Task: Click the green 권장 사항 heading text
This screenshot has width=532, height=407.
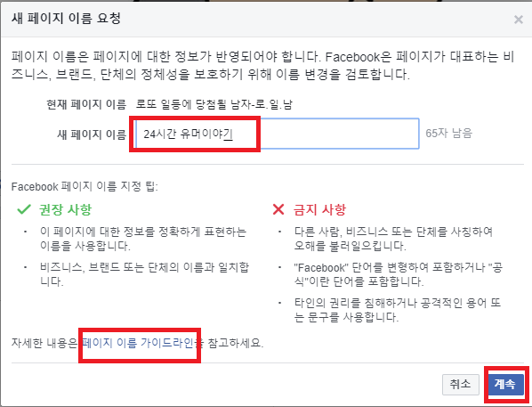Action: (x=66, y=209)
